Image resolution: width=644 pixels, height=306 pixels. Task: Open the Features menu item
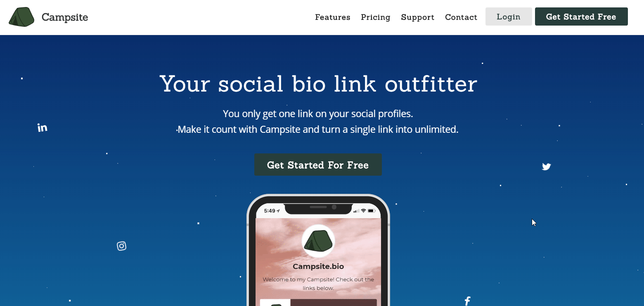(333, 17)
